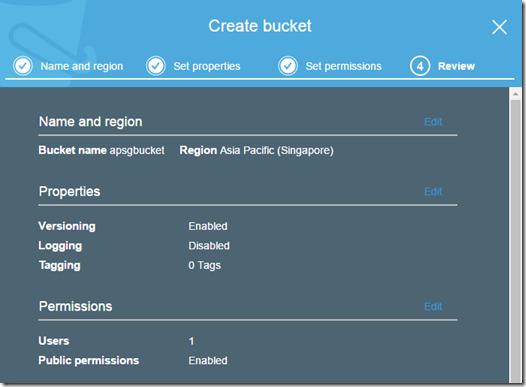Go to Name and region step
526x387 pixels.
click(82, 66)
